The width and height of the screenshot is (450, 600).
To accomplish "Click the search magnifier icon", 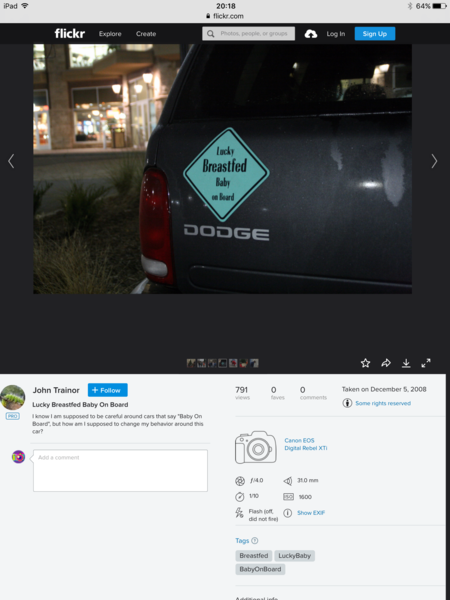I will (210, 34).
